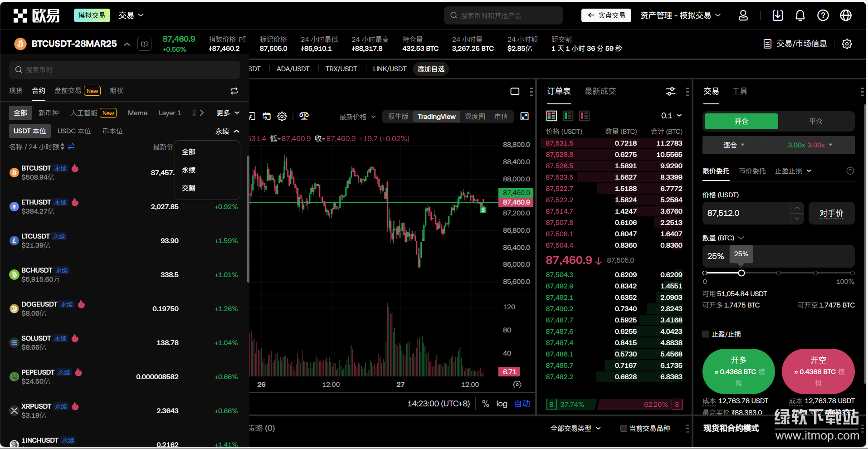Open order book filter settings icon
This screenshot has width=868, height=449.
pos(670,92)
